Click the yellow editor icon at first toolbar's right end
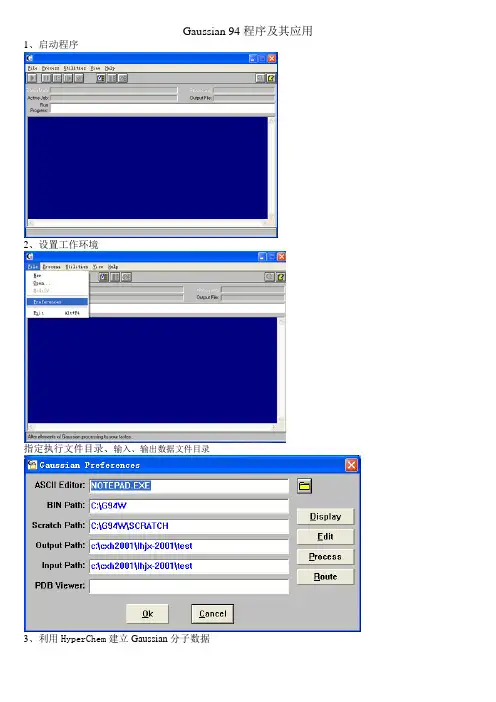 pyautogui.click(x=271, y=78)
